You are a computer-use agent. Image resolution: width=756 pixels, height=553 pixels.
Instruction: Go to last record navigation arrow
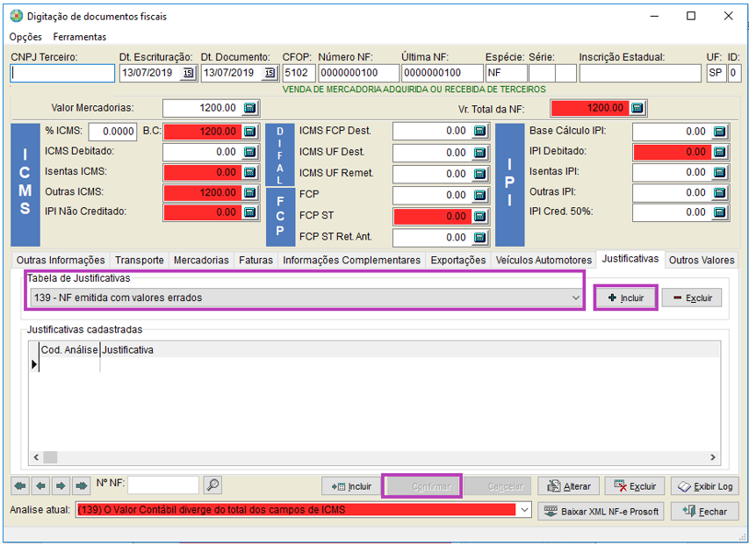tap(82, 485)
